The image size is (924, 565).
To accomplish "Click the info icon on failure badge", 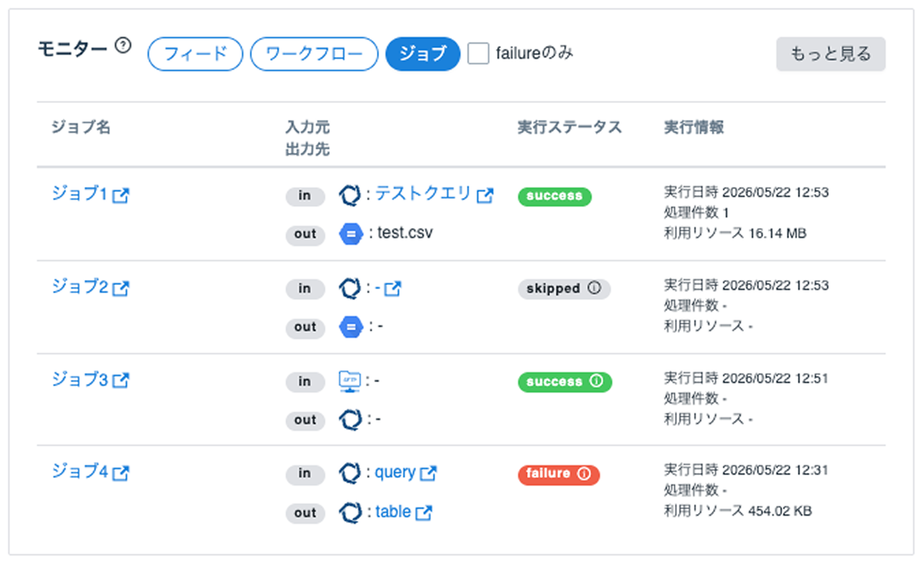I will click(x=584, y=473).
